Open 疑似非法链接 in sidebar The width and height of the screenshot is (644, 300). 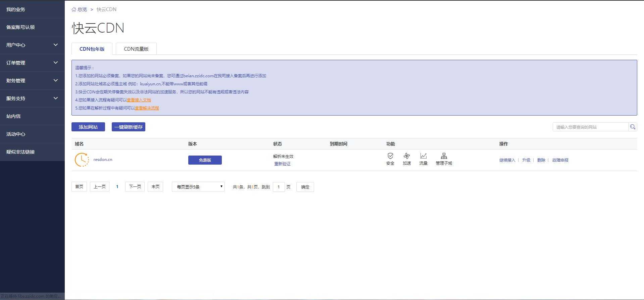(x=32, y=152)
